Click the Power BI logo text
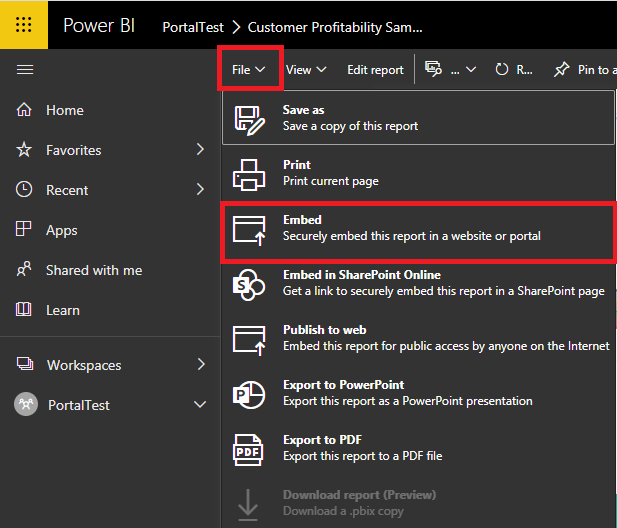This screenshot has width=617, height=528. (x=99, y=26)
